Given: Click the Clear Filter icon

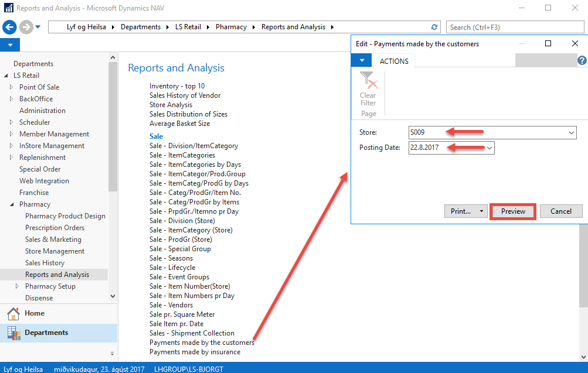Looking at the screenshot, I should [368, 80].
